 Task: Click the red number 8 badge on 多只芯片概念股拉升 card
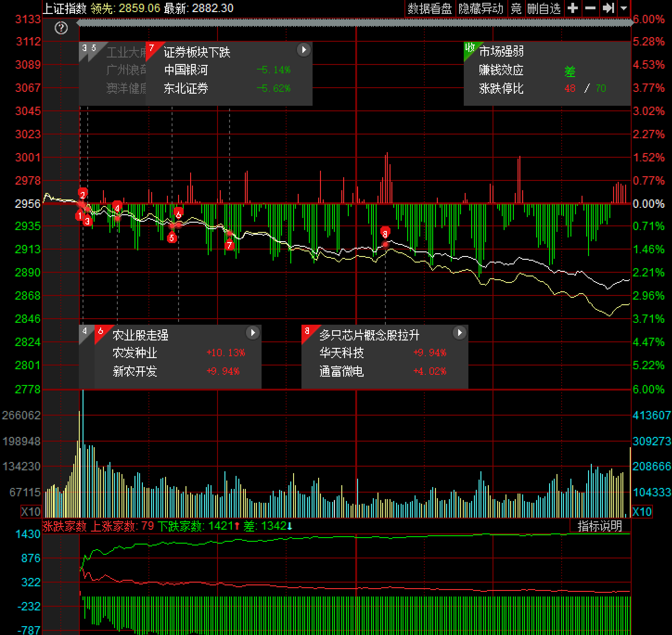click(307, 331)
